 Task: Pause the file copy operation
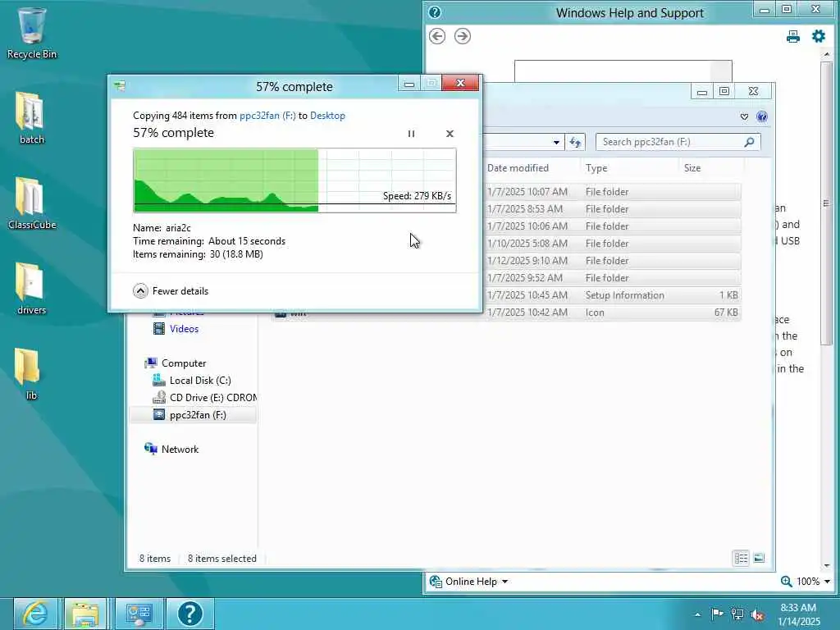point(411,134)
